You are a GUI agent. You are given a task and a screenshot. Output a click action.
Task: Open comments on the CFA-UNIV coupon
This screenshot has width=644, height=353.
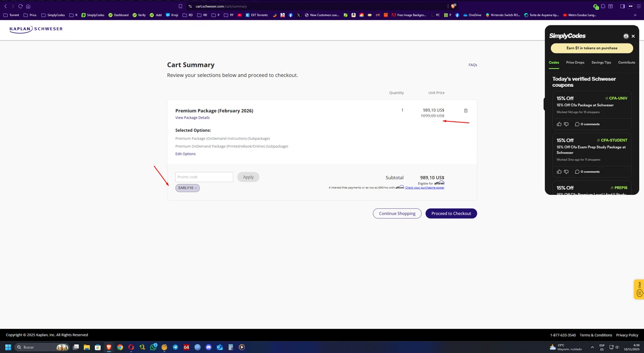coord(587,124)
